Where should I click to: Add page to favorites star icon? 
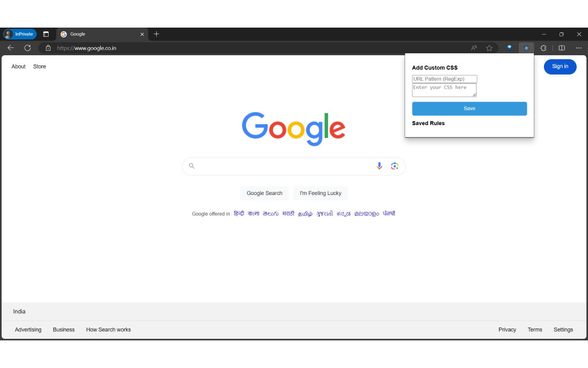pyautogui.click(x=489, y=48)
